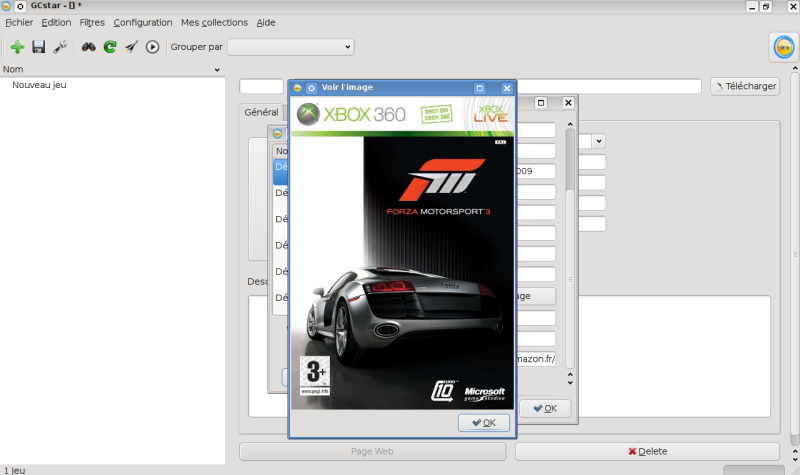Click the lower stepper arrows in background dialog
800x475 pixels.
pyautogui.click(x=570, y=379)
